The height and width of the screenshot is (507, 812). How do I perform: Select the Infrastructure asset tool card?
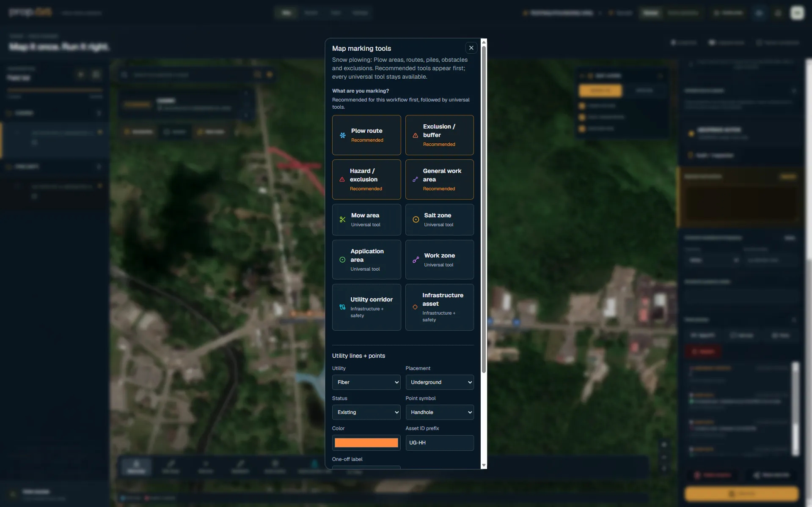point(439,307)
